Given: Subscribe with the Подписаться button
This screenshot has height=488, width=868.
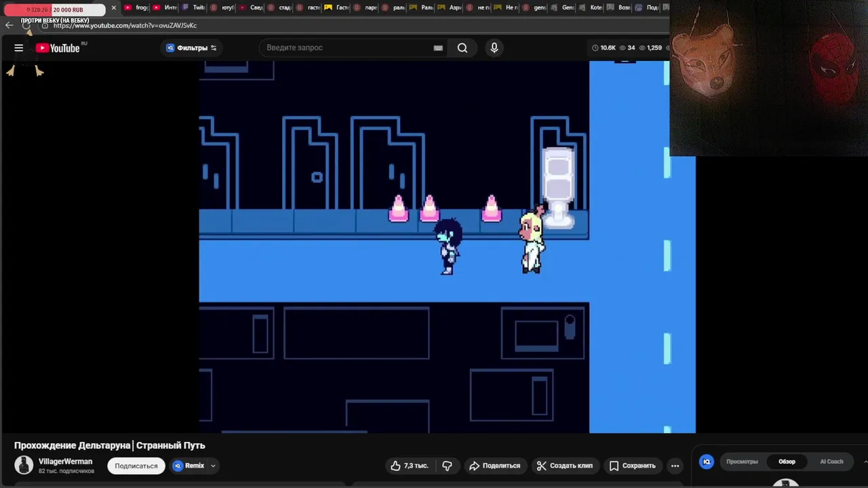Looking at the screenshot, I should point(136,466).
